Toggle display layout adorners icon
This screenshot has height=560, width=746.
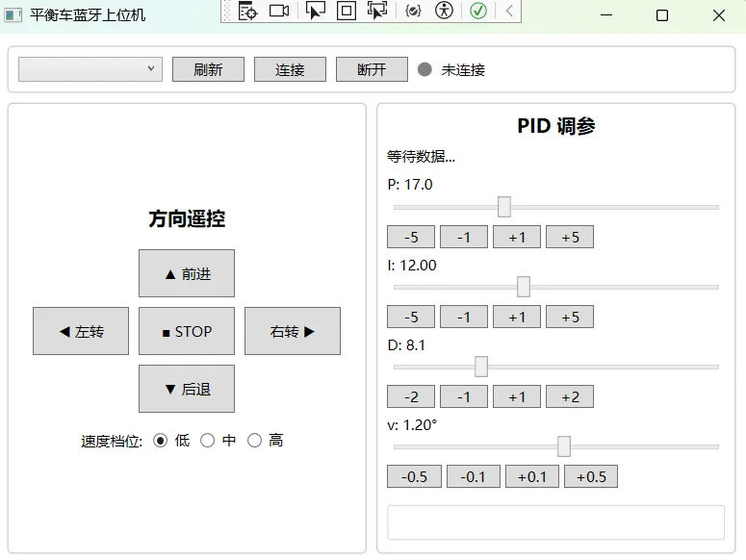click(347, 11)
